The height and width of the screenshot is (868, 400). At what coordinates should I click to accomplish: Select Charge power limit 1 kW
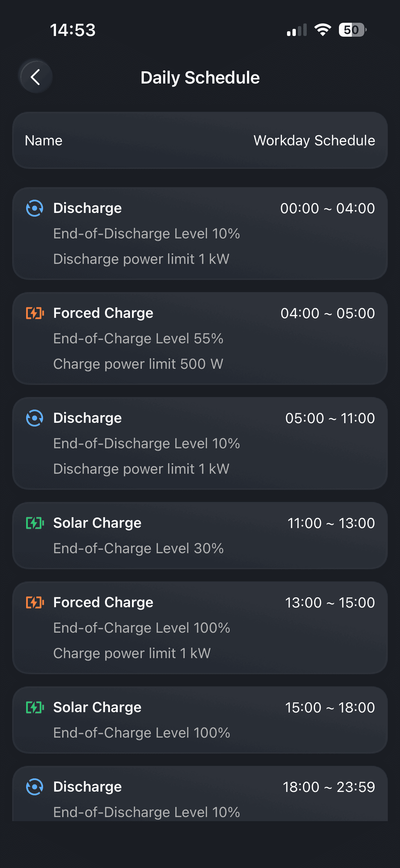tap(132, 653)
